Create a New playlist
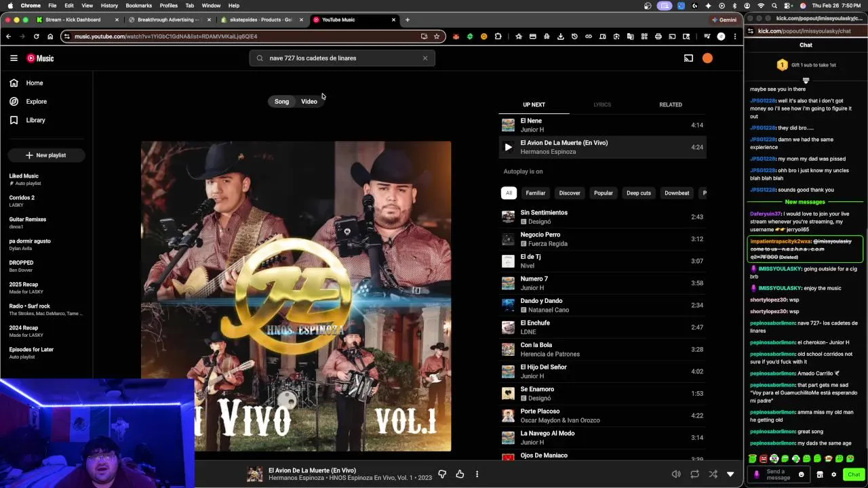Image resolution: width=868 pixels, height=488 pixels. coord(46,155)
